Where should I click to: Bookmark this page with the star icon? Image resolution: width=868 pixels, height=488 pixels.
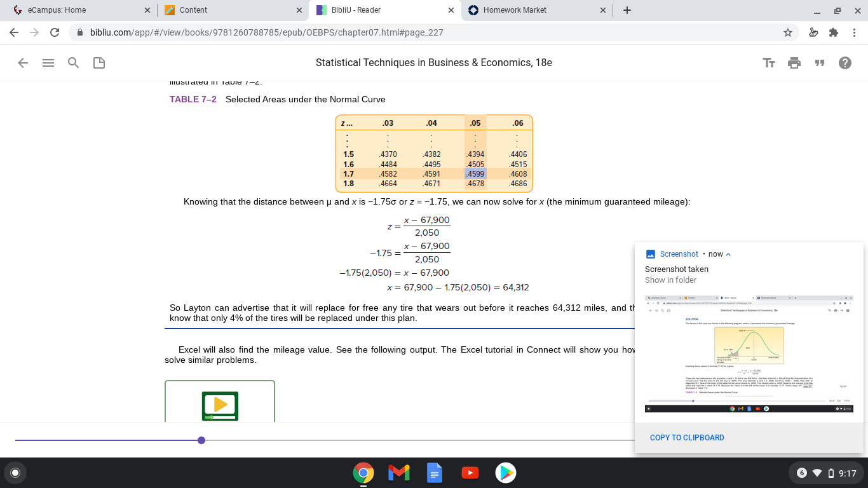788,32
